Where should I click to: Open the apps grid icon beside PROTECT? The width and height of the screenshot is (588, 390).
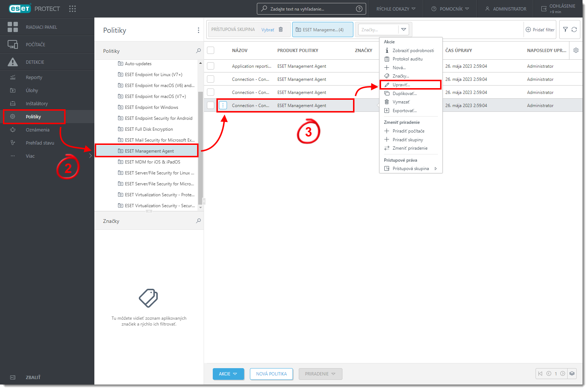coord(72,9)
